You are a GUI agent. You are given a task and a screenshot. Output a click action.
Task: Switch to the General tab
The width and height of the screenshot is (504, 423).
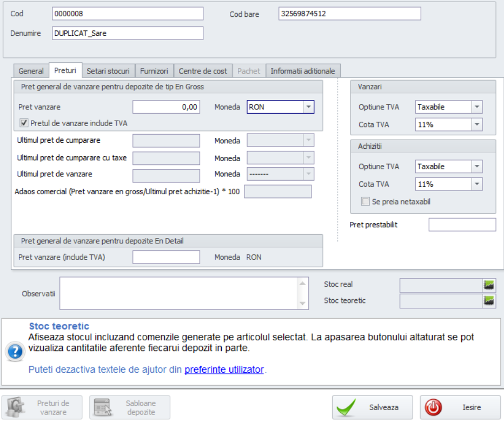(31, 71)
